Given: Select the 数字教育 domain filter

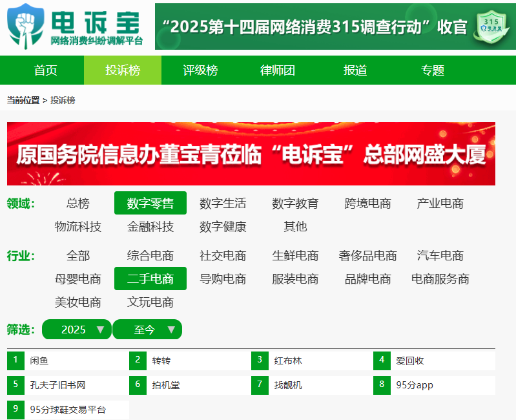Looking at the screenshot, I should tap(295, 203).
